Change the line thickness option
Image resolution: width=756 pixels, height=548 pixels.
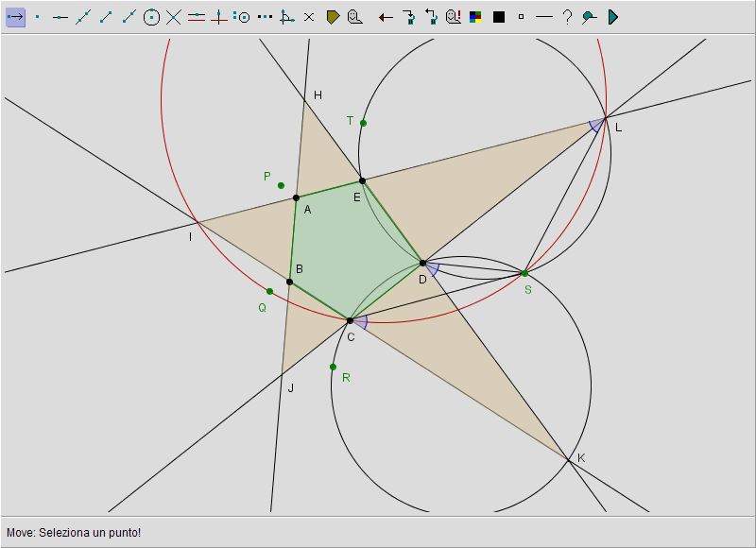click(543, 17)
